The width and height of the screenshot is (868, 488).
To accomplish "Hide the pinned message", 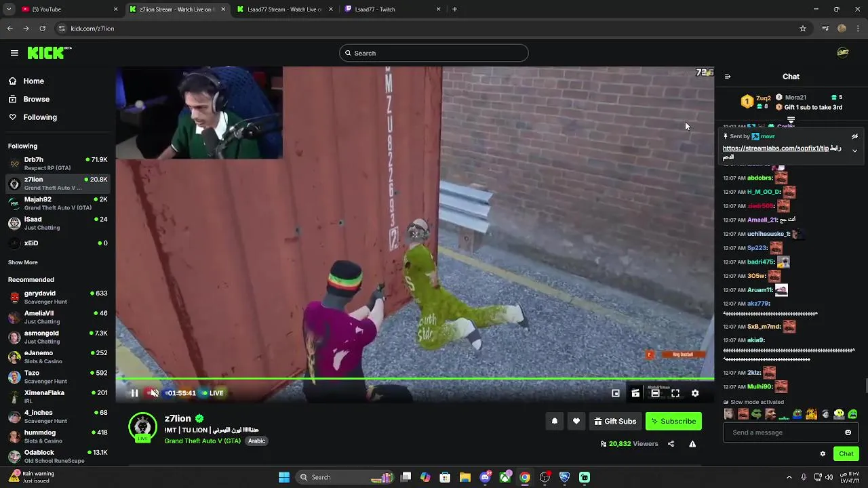I will click(x=854, y=136).
